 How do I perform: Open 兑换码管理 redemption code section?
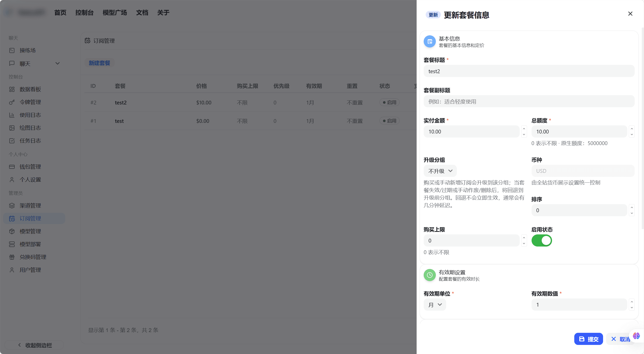[x=12, y=257]
